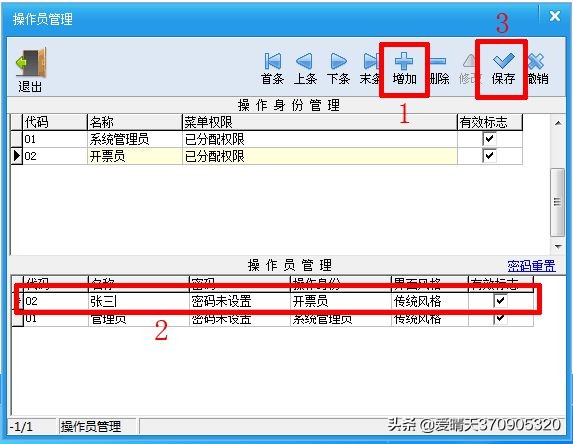Go to first record with 首条
The width and height of the screenshot is (573, 444).
[273, 68]
